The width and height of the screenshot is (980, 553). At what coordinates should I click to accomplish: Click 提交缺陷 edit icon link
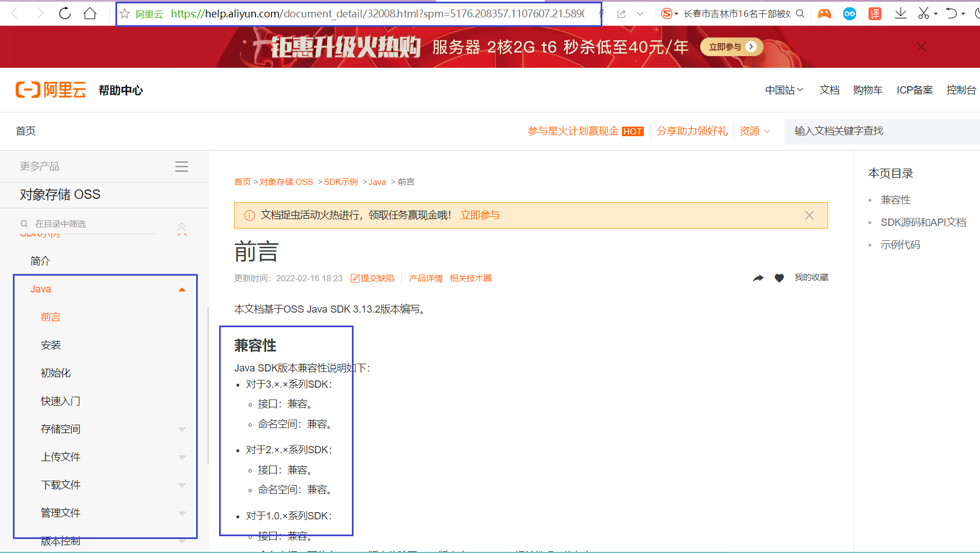pyautogui.click(x=373, y=278)
